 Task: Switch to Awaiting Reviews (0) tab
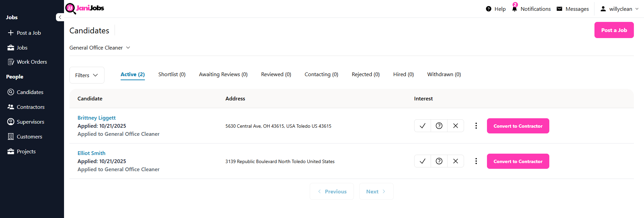pyautogui.click(x=223, y=74)
